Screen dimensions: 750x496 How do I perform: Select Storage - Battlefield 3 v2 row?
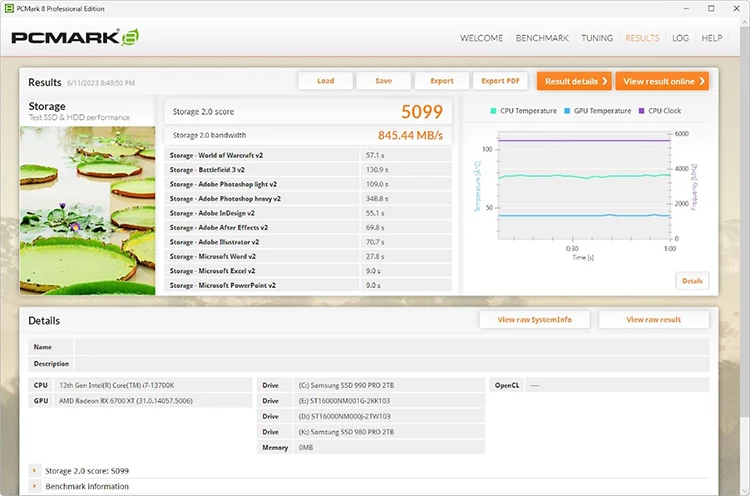309,169
